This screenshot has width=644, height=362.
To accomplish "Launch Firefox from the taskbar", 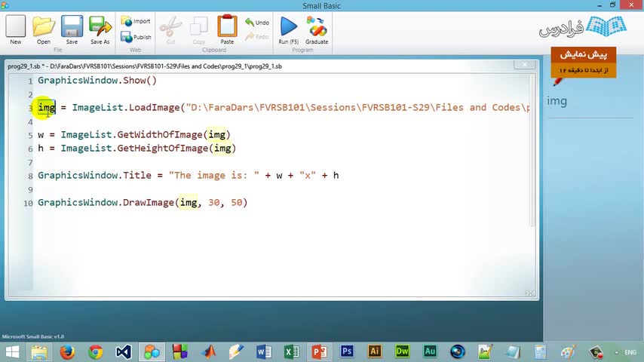I will pyautogui.click(x=67, y=352).
